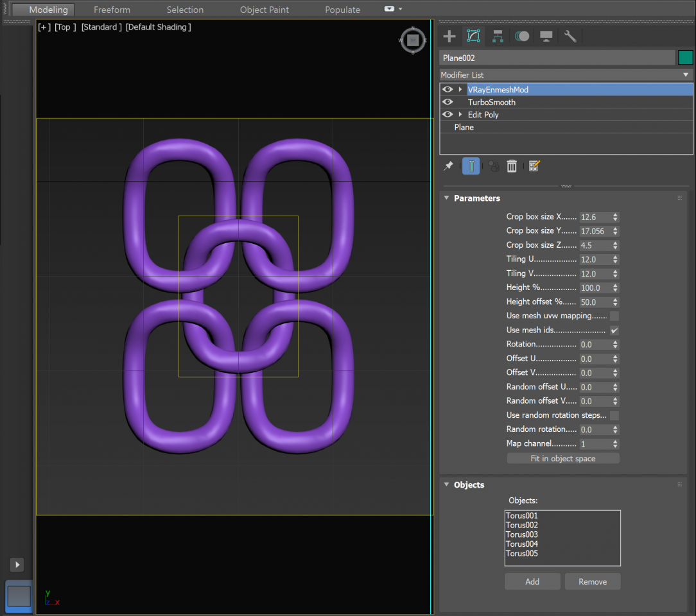This screenshot has width=696, height=616.
Task: Open the Motion command panel tab
Action: point(522,36)
